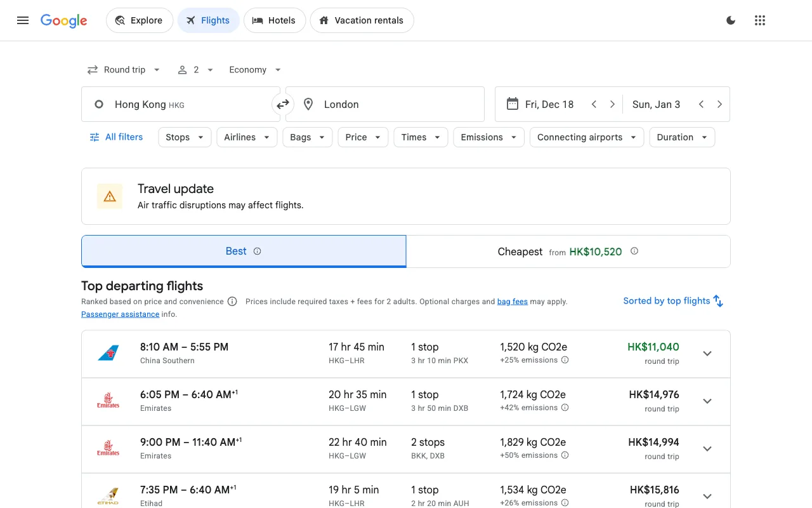Show info for +42% emissions

[x=565, y=408]
